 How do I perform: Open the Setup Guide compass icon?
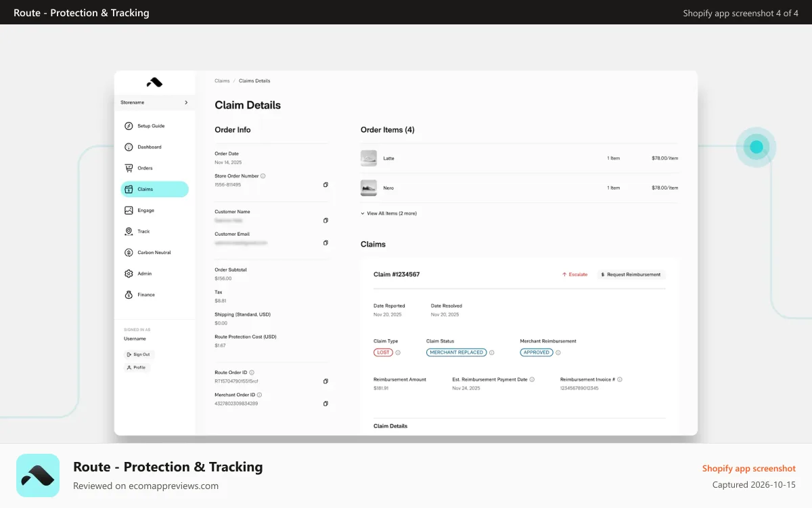[x=129, y=126]
